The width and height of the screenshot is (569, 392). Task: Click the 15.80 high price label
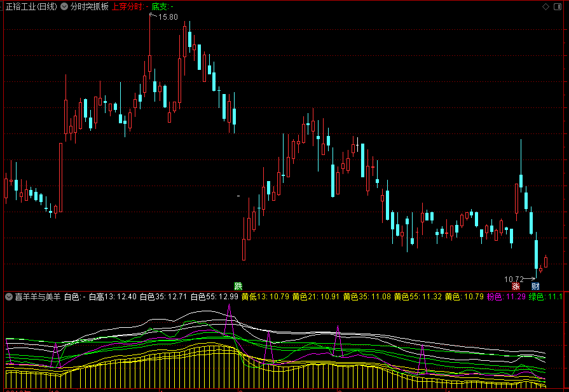click(x=168, y=17)
